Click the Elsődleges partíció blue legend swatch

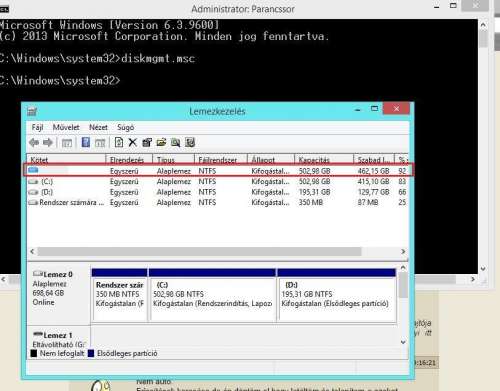click(x=91, y=353)
